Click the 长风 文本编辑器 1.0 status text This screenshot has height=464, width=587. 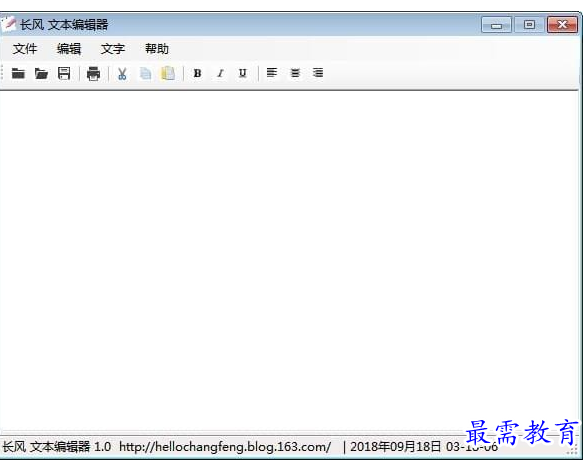point(57,447)
